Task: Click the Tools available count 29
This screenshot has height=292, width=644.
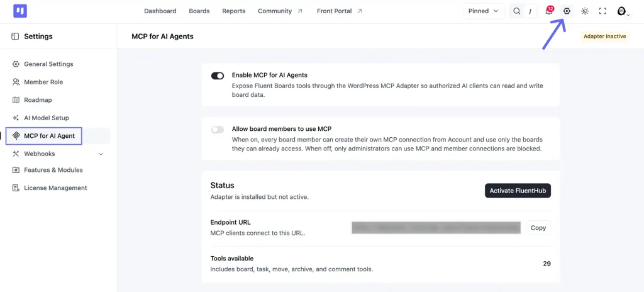Action: coord(547,264)
